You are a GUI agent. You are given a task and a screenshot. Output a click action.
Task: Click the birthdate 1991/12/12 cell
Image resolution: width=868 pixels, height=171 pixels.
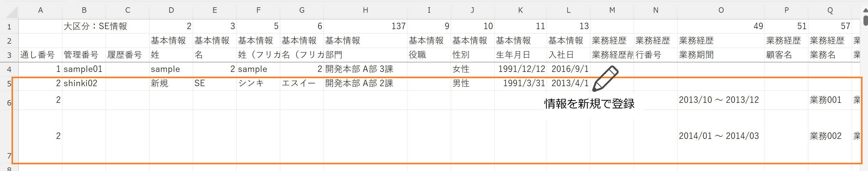pos(521,69)
